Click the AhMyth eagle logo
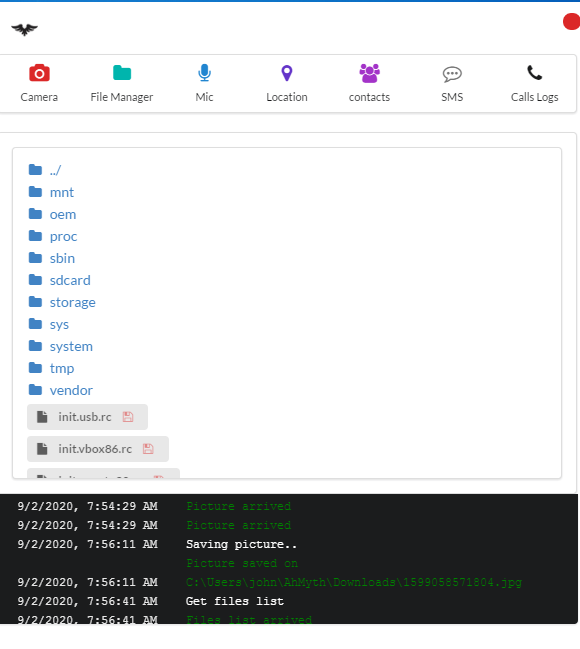The image size is (580, 649). (x=24, y=29)
